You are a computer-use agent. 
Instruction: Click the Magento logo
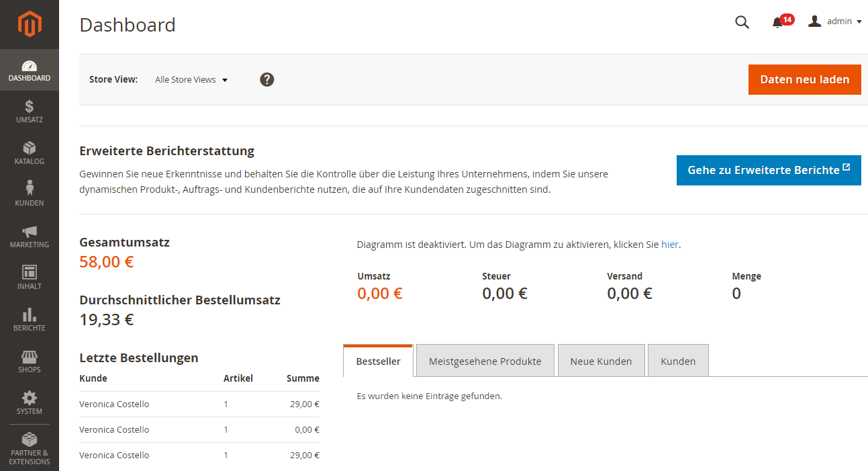pos(30,24)
